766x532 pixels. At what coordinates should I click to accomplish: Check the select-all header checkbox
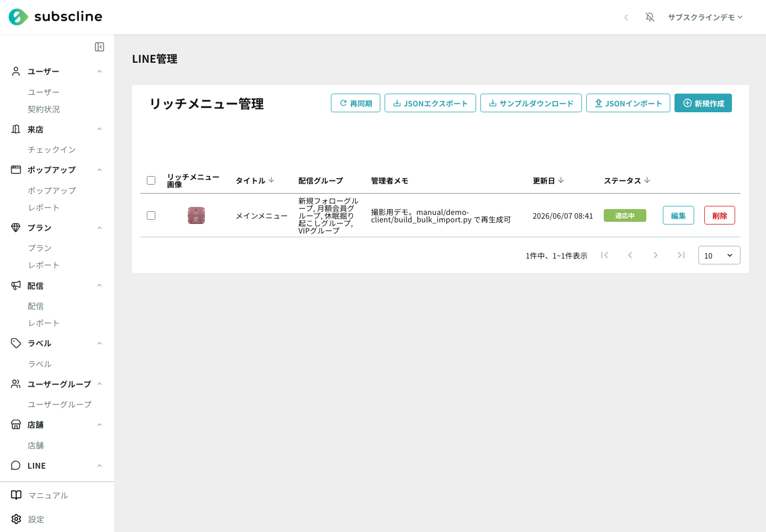[151, 180]
